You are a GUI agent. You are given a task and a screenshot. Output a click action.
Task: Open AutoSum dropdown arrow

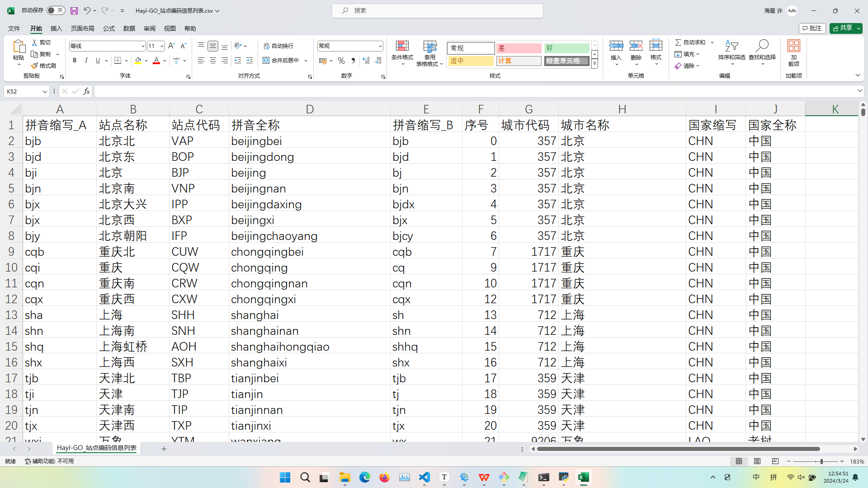tap(712, 42)
